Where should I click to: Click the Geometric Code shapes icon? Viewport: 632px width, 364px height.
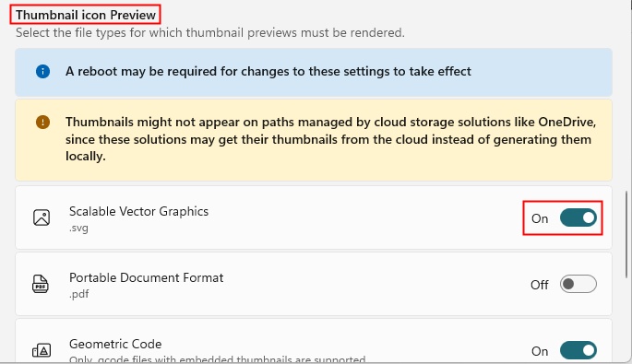pyautogui.click(x=42, y=350)
